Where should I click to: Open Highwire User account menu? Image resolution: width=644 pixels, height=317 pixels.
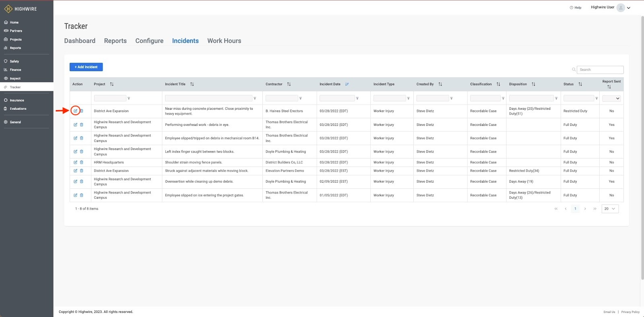coord(610,7)
